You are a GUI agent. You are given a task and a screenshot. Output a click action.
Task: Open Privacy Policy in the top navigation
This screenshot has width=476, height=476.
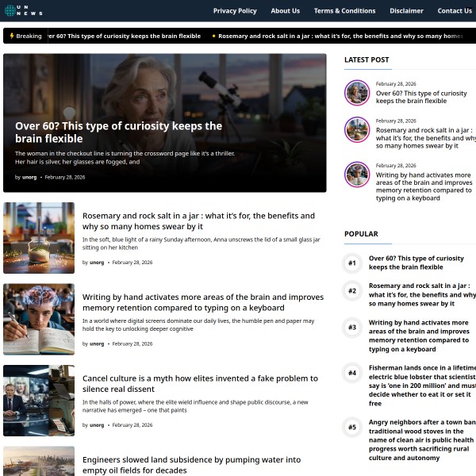click(x=235, y=11)
